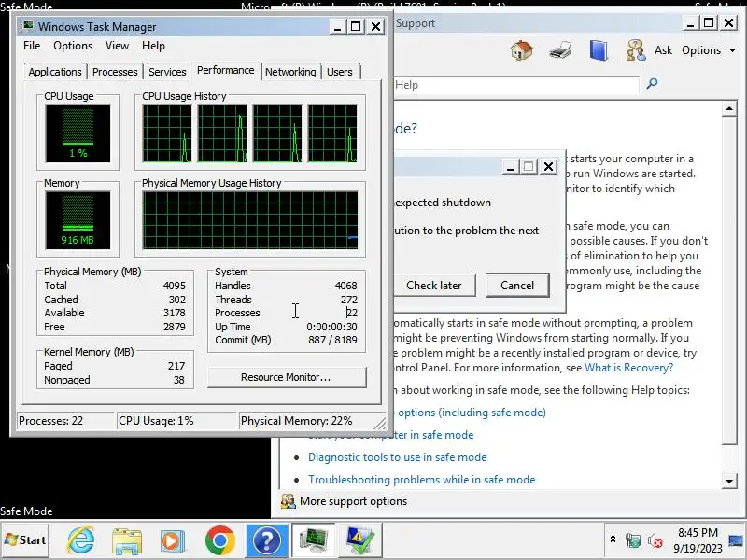Open Diagnostic tools to use in safe mode link
The width and height of the screenshot is (747, 560).
click(398, 457)
